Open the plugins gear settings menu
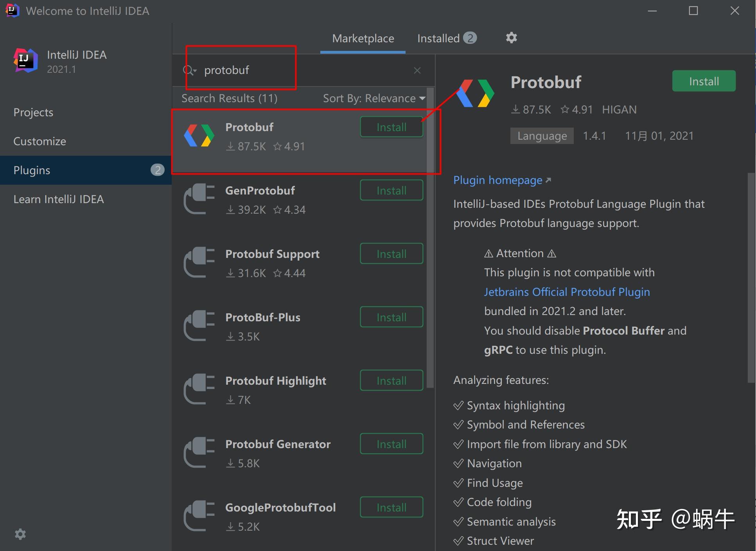756x551 pixels. [511, 38]
